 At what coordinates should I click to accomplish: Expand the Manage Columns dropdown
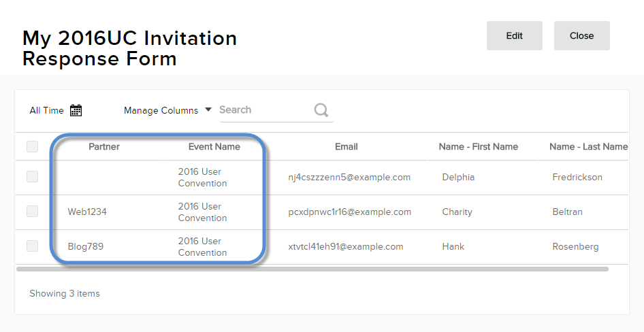tap(167, 110)
